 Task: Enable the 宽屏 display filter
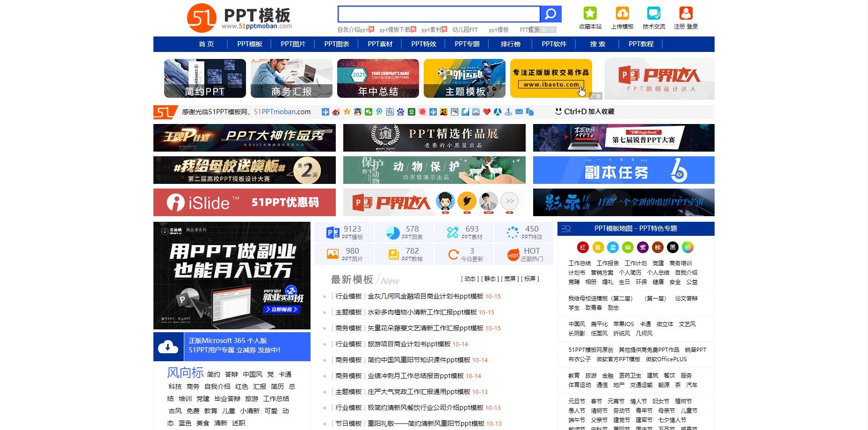click(511, 278)
